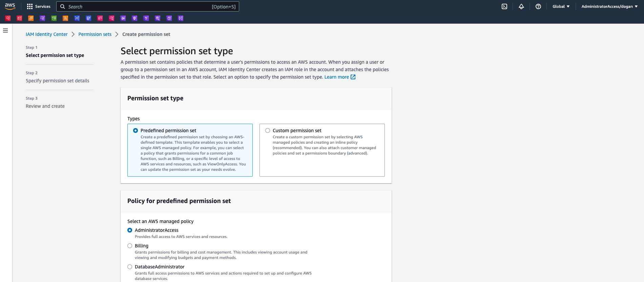Click the Select permission set type page title
644x282 pixels.
click(x=177, y=51)
